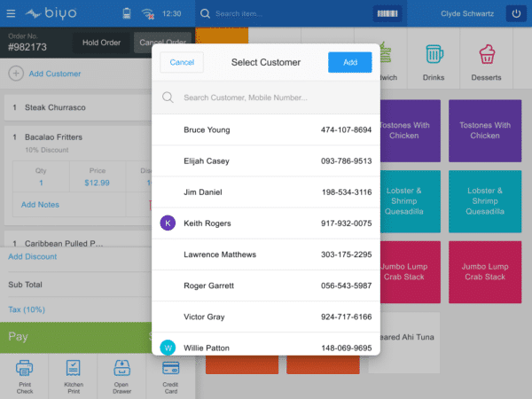Click the $12.99 price value
The image size is (532, 399).
97,183
